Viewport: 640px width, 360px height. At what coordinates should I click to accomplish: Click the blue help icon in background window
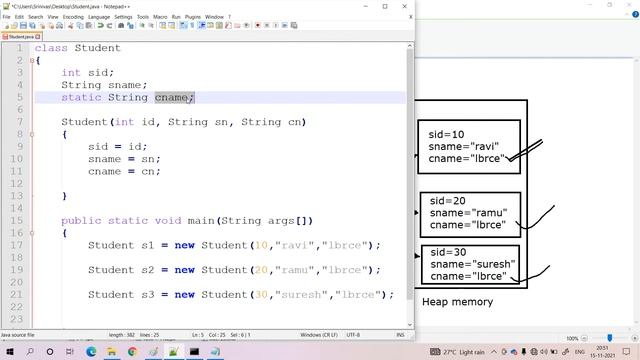[636, 14]
